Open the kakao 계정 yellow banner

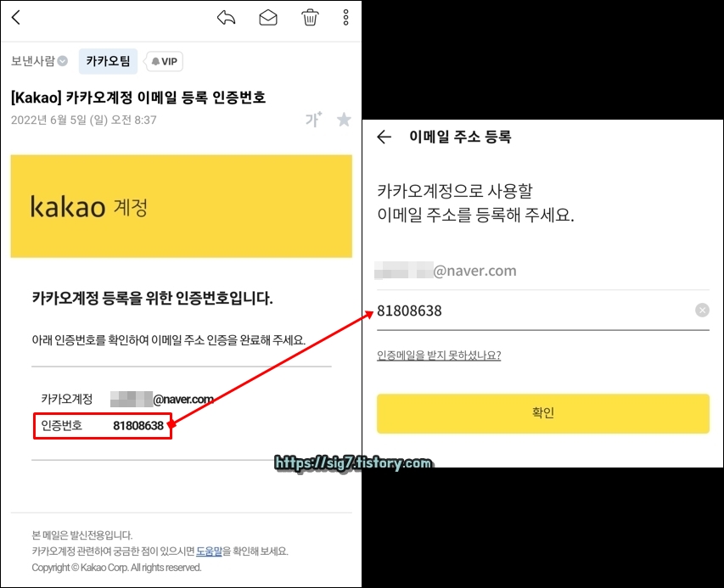182,206
